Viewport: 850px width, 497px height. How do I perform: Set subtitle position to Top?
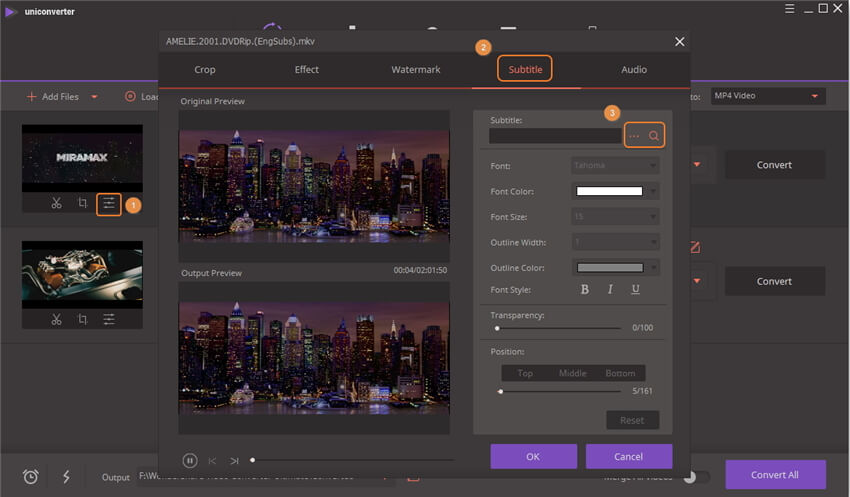tap(525, 373)
